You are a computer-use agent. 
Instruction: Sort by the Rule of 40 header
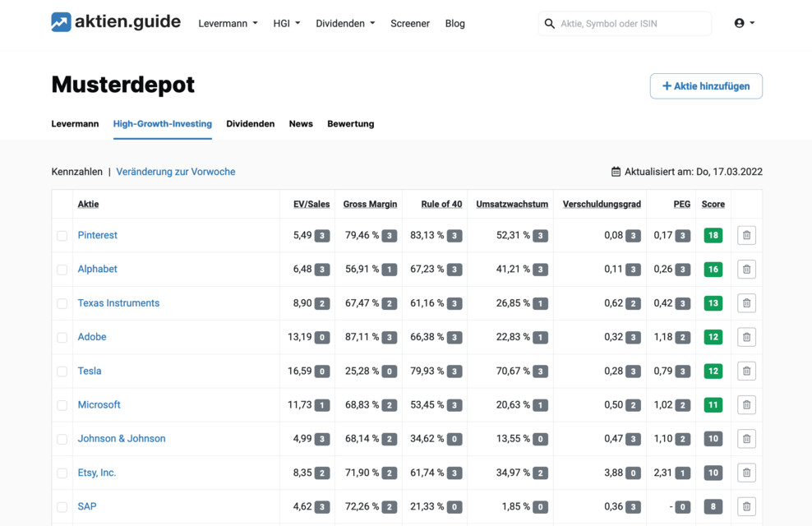pyautogui.click(x=441, y=204)
